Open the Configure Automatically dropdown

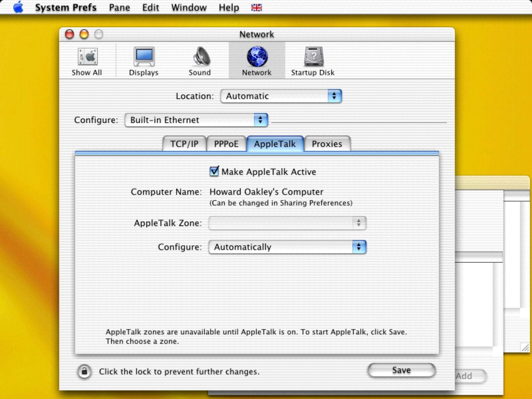(x=287, y=247)
